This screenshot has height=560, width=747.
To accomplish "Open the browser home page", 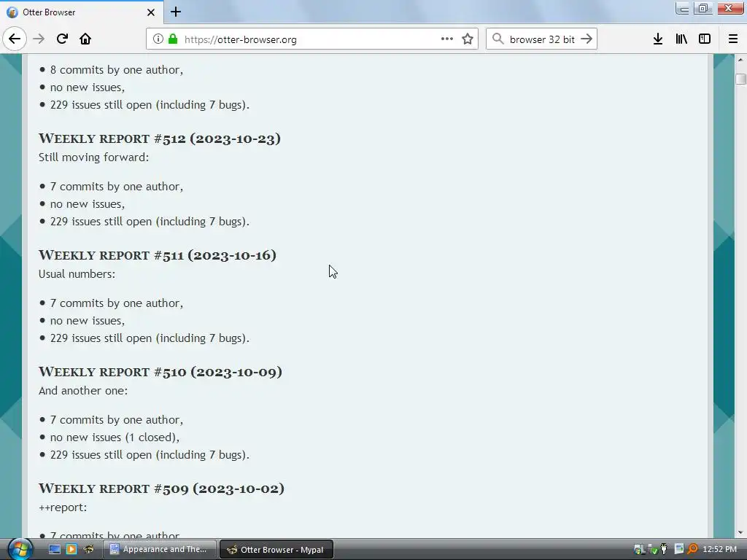I will coord(85,39).
